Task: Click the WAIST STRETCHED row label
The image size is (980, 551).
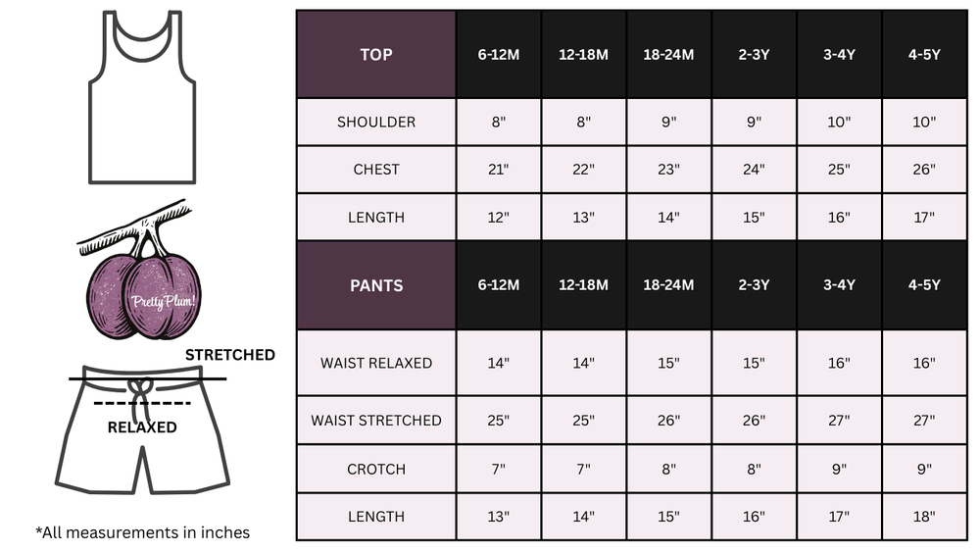Action: [x=376, y=421]
